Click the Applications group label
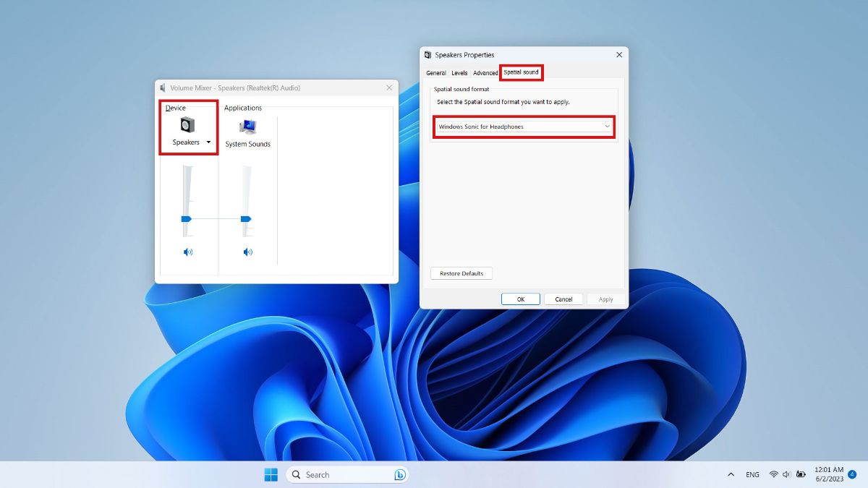This screenshot has width=868, height=488. click(243, 108)
